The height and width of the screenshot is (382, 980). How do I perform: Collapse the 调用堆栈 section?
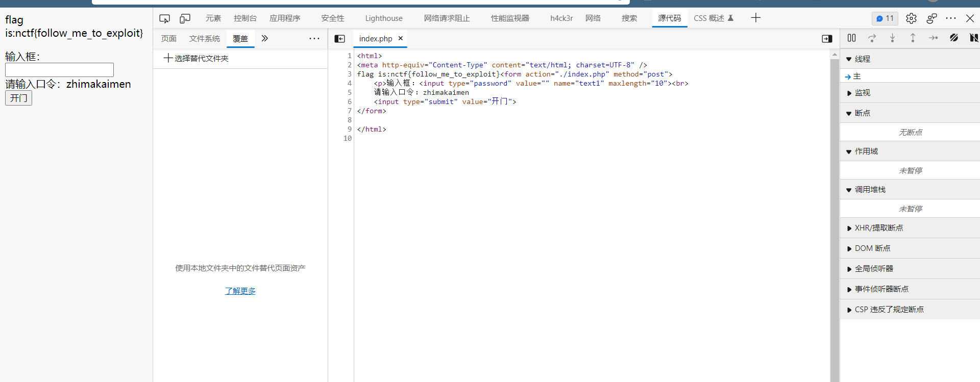pos(910,190)
